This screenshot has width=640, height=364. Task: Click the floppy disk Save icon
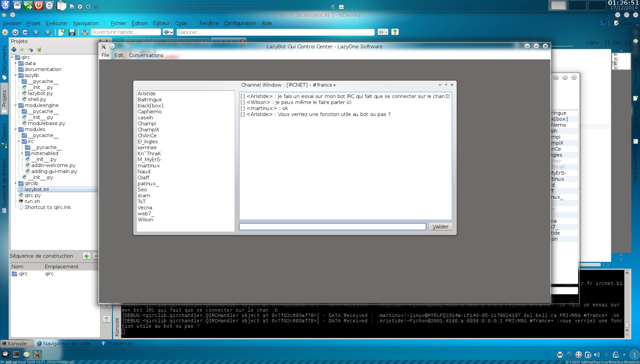coord(72,32)
